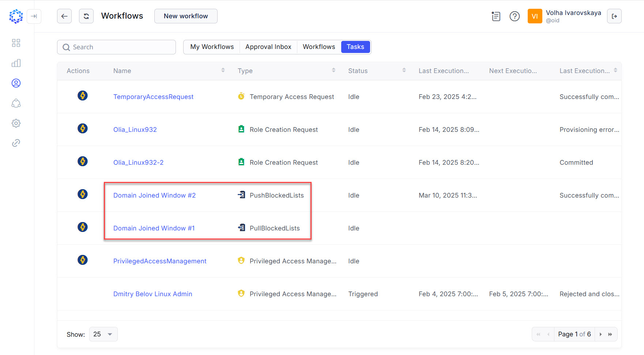Viewport: 644px width, 355px height.
Task: Open the Domain Joined Window #2 workflow
Action: (x=154, y=195)
